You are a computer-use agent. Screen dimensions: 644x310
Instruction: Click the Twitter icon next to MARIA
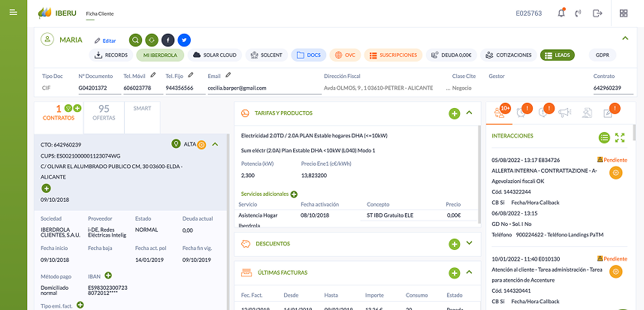click(184, 41)
